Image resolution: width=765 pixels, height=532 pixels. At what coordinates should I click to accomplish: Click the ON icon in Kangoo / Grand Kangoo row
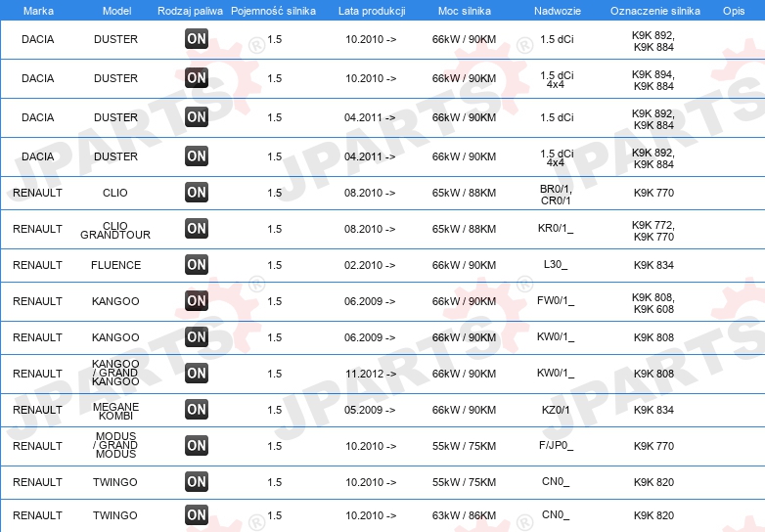pyautogui.click(x=197, y=374)
